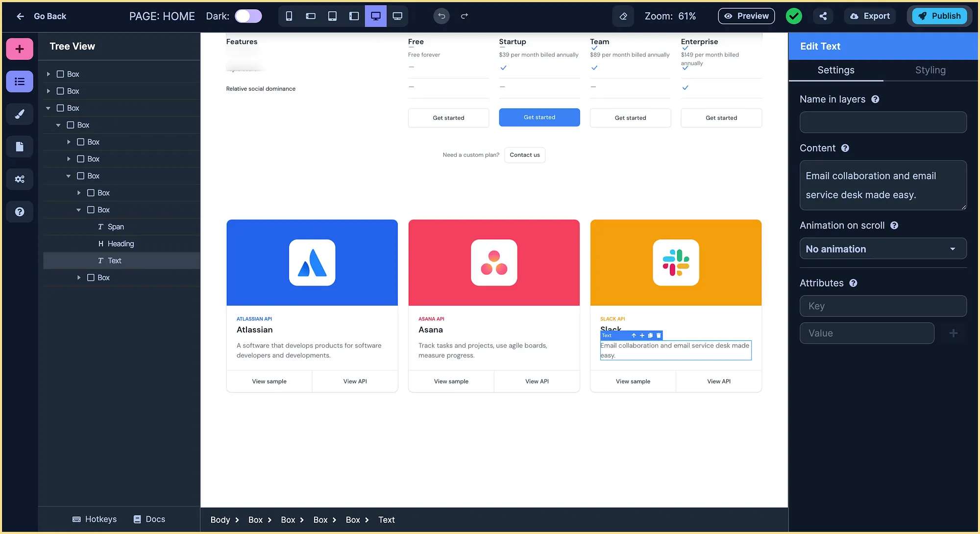Image resolution: width=980 pixels, height=534 pixels.
Task: Collapse the Box containing Span and Heading
Action: point(79,210)
